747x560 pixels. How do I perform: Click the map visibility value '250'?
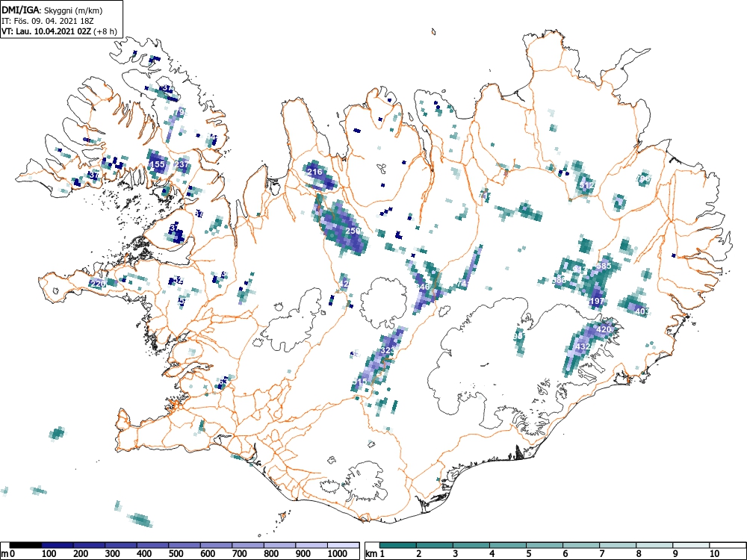[353, 231]
